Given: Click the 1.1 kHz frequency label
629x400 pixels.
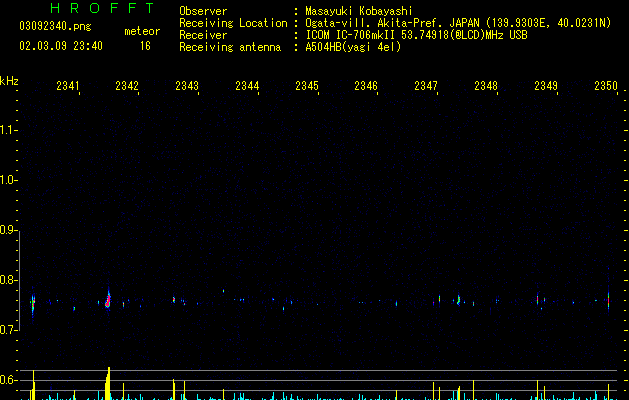Looking at the screenshot, I should [x=7, y=130].
